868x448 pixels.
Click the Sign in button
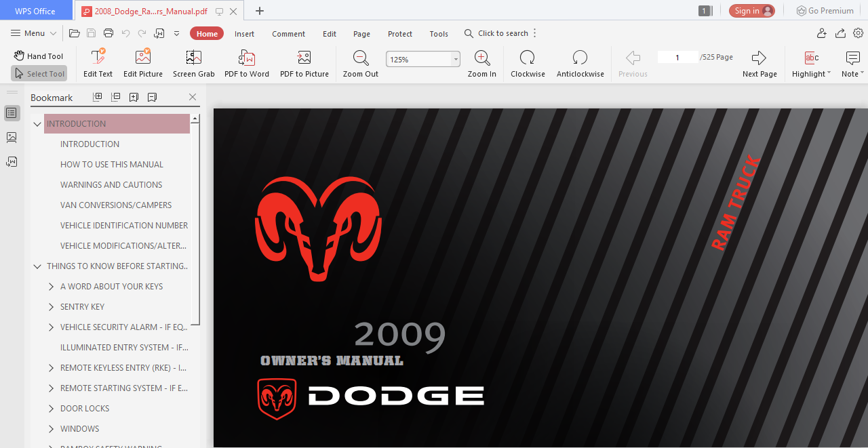tap(752, 11)
